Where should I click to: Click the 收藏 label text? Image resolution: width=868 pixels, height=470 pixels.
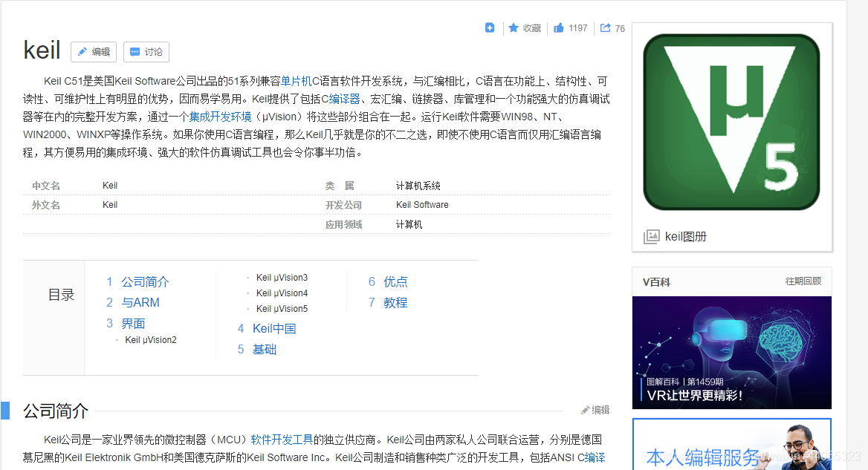tap(532, 28)
